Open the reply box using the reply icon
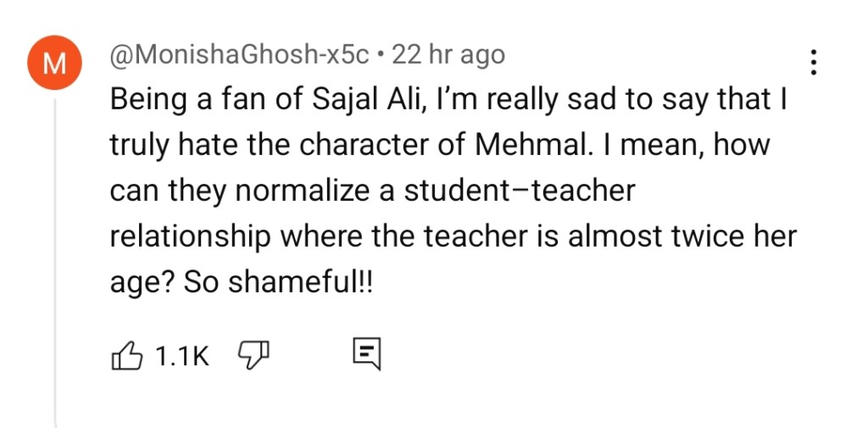 pos(366,355)
